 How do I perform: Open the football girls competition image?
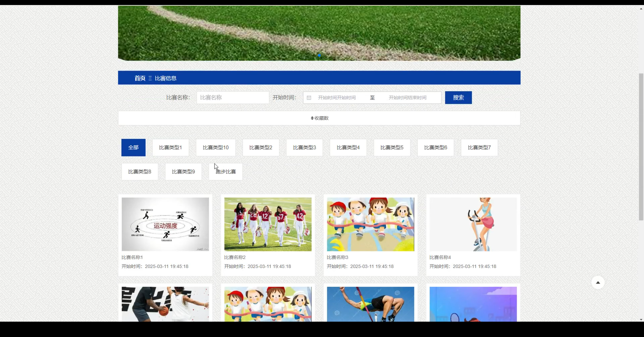pyautogui.click(x=268, y=224)
